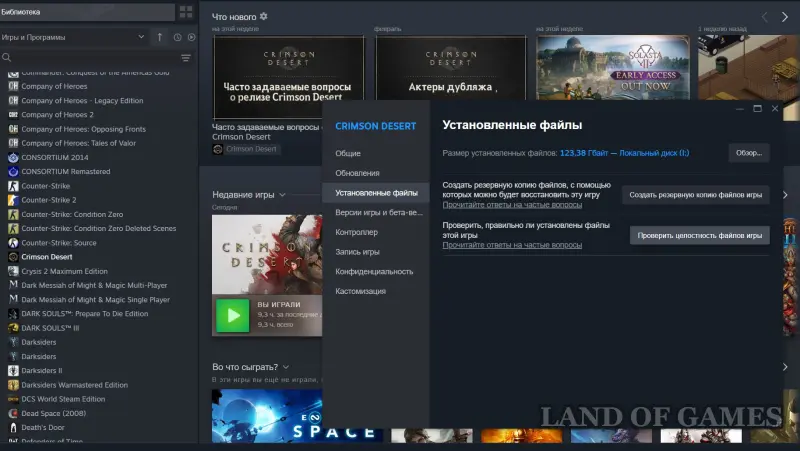
Task: Open the 'Контроллер' settings section
Action: click(357, 232)
